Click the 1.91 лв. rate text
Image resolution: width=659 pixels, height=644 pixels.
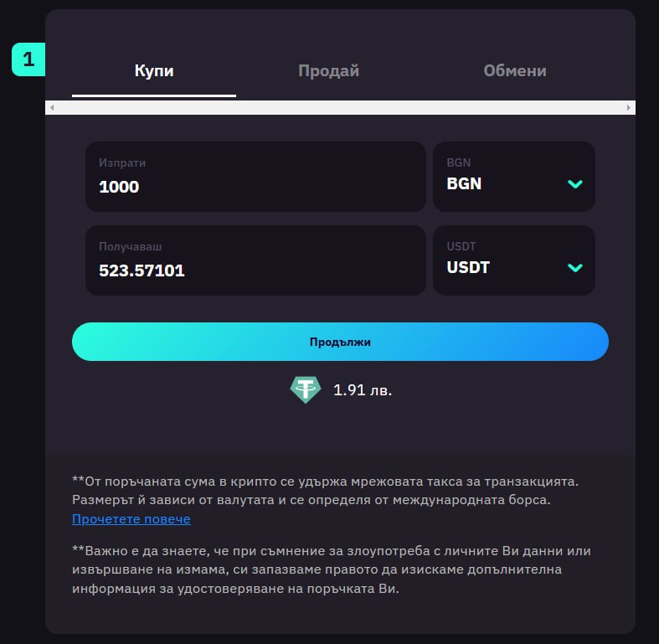(x=363, y=390)
